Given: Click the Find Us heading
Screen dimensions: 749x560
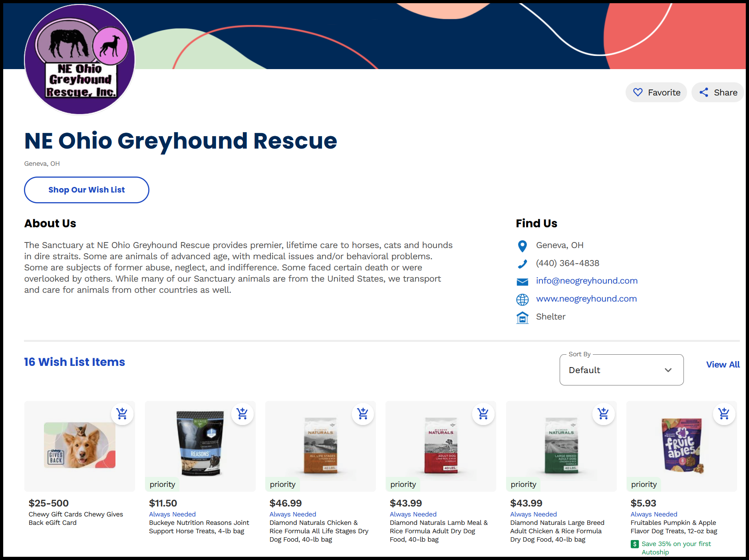Looking at the screenshot, I should 536,223.
